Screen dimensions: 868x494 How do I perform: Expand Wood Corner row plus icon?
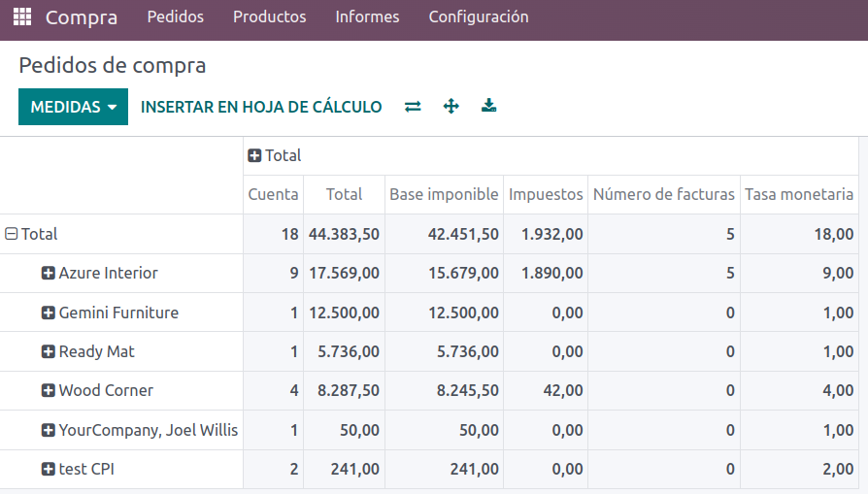49,390
